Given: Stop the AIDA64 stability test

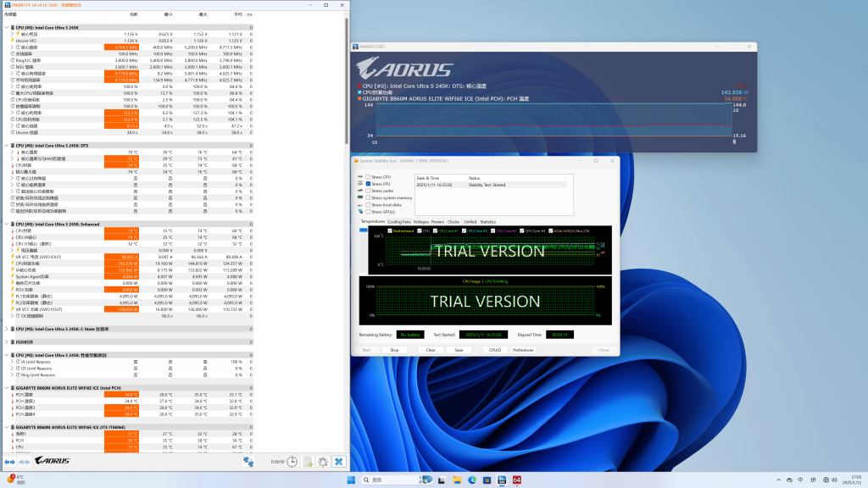Looking at the screenshot, I should (x=394, y=350).
